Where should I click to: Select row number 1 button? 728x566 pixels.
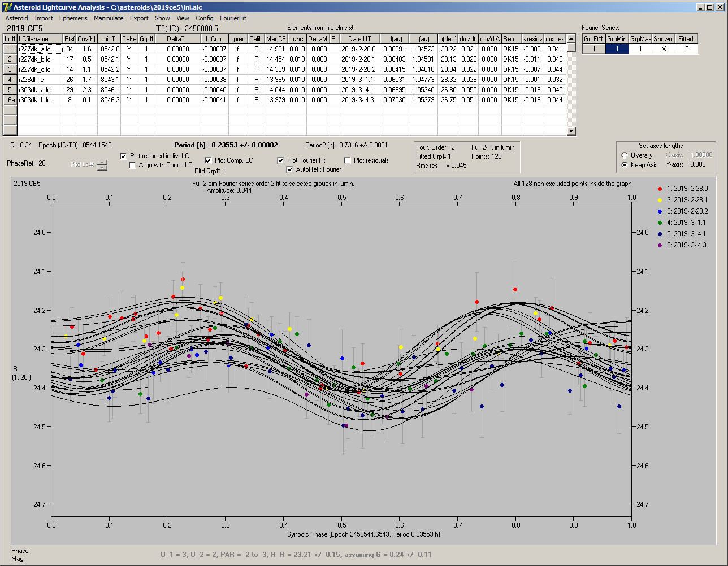click(10, 49)
